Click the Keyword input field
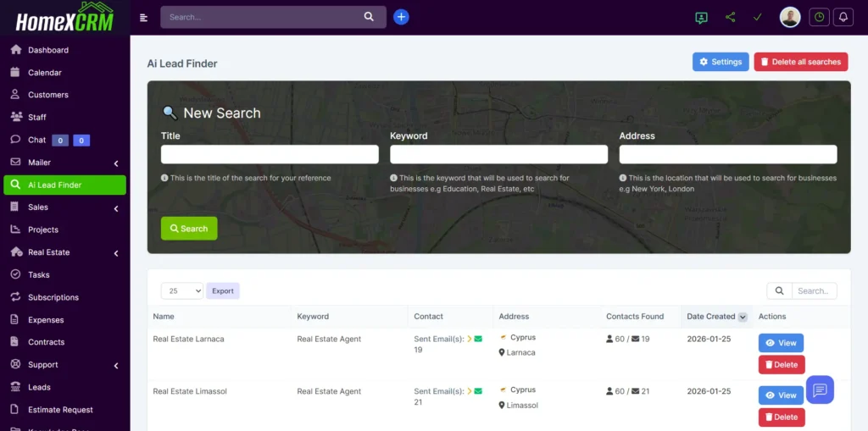The image size is (868, 431). [x=498, y=154]
